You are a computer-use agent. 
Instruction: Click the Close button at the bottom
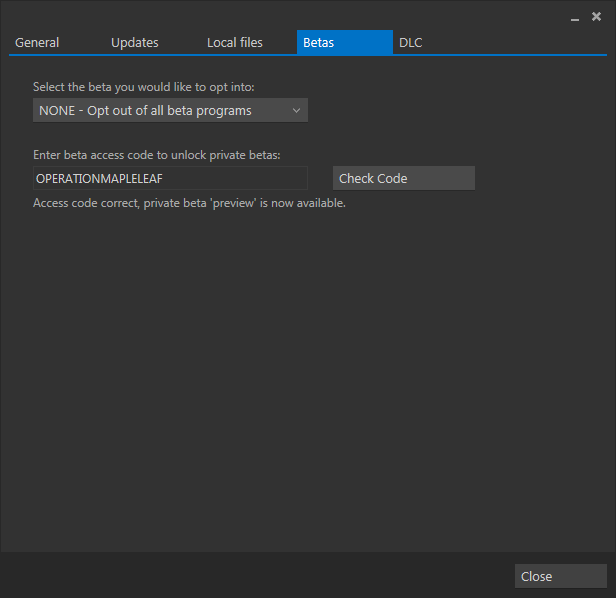(x=560, y=576)
